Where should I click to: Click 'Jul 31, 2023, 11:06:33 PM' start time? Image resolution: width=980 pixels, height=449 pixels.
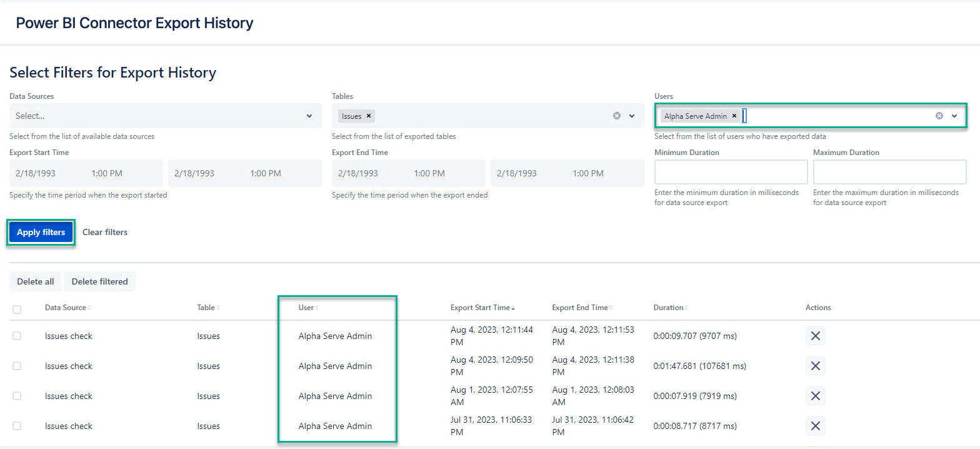(492, 426)
